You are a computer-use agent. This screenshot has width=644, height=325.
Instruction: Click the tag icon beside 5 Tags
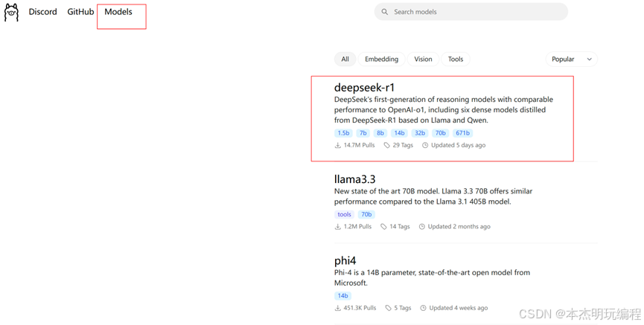pyautogui.click(x=388, y=308)
